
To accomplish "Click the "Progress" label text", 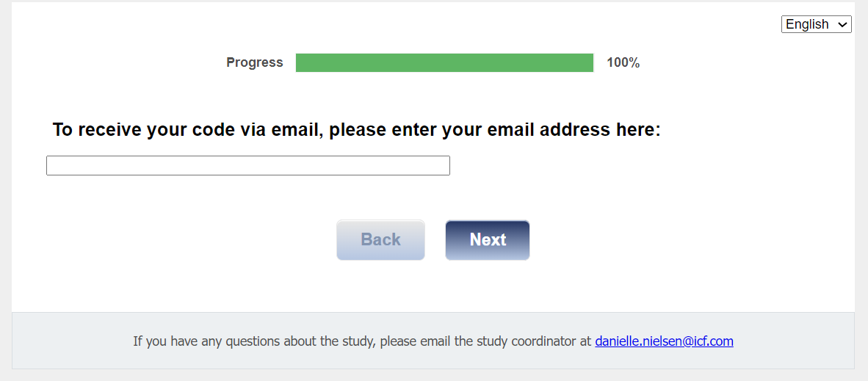I will click(x=254, y=63).
